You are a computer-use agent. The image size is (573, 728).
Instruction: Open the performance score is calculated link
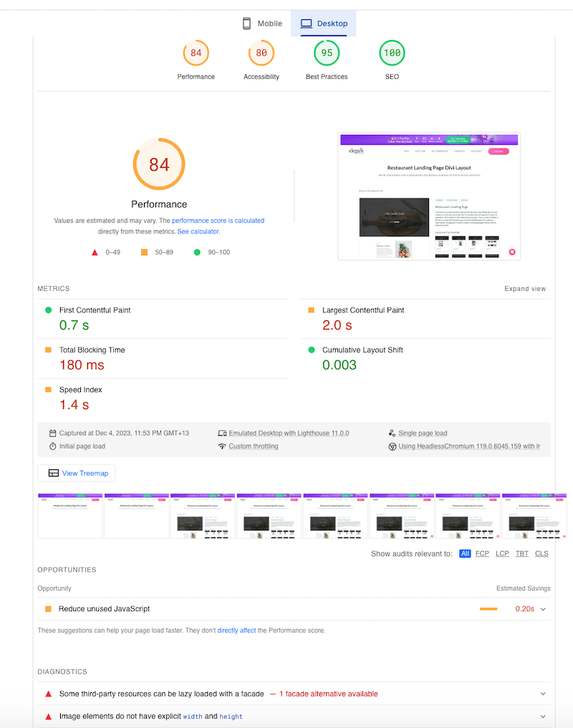point(218,221)
